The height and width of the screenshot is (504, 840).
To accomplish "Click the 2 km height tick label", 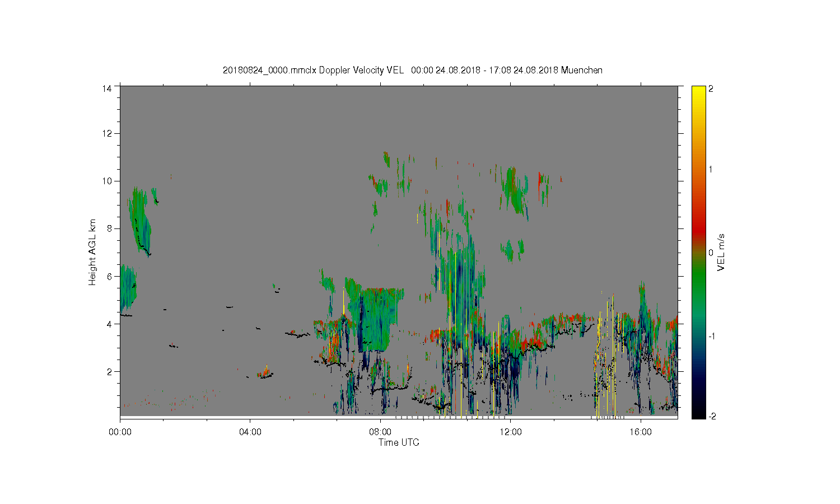I will pos(110,371).
